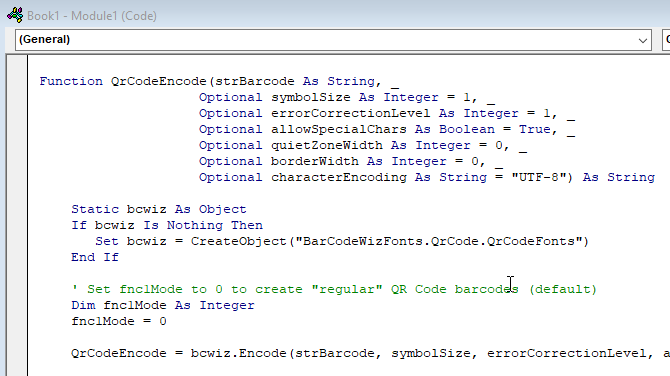Click the QrCodeEncode function name in declaration

[x=159, y=81]
